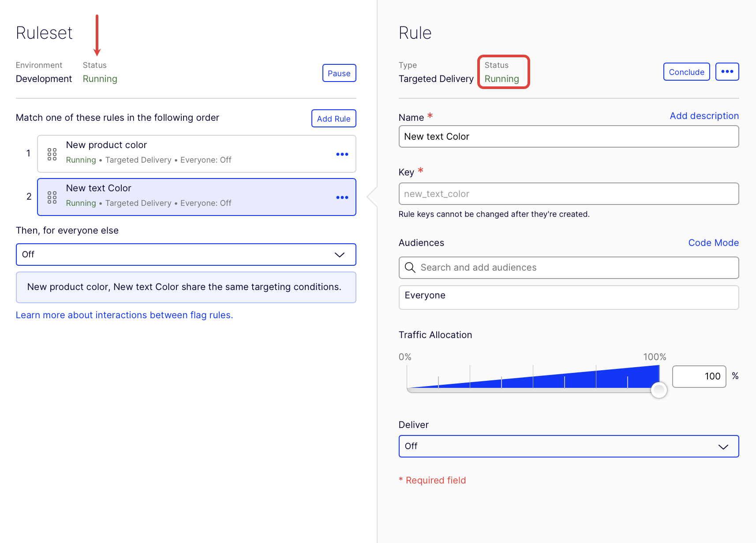Click drag handle of New product color rule
The width and height of the screenshot is (756, 543).
pos(52,154)
